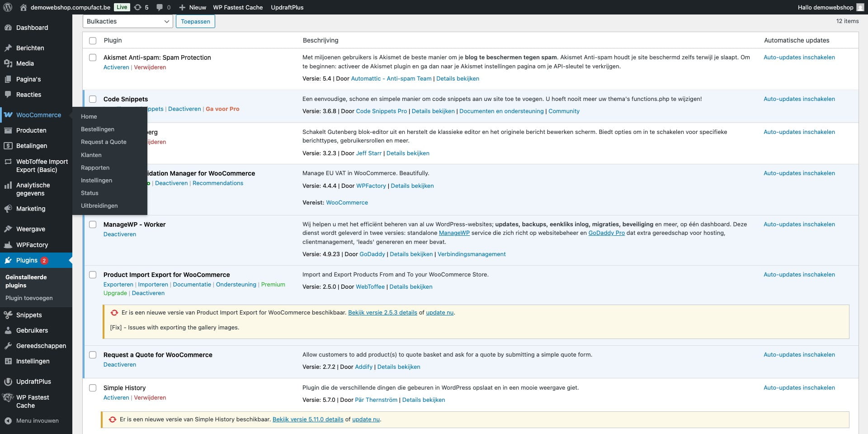Select Request a Quote in WooCommerce flyout
Viewport: 868px width, 434px height.
coord(104,142)
